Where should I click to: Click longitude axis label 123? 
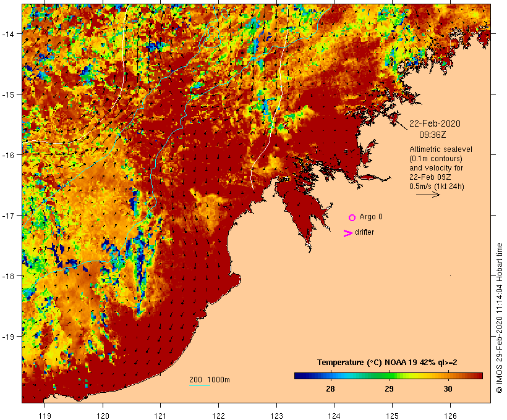click(x=276, y=416)
